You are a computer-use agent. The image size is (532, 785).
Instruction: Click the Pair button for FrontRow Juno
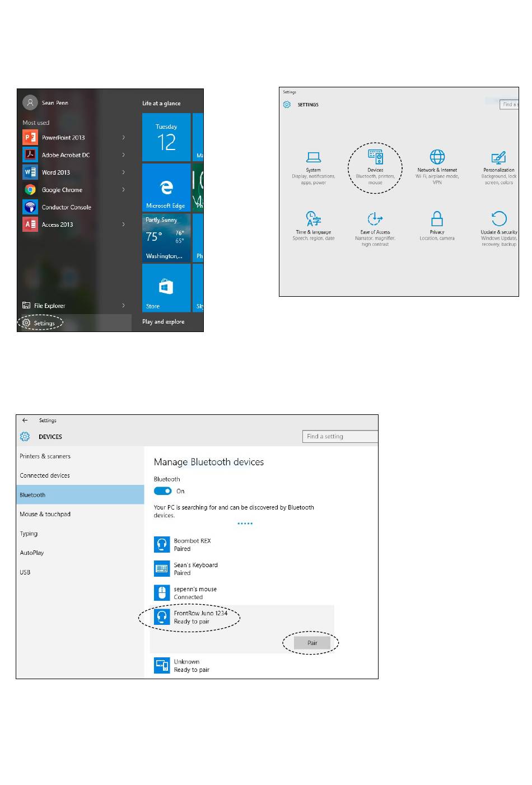[x=312, y=643]
